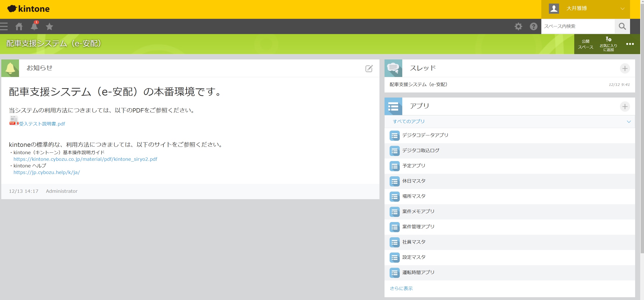Edit the お知らせ announcement
Screen dimensions: 644x300
369,68
